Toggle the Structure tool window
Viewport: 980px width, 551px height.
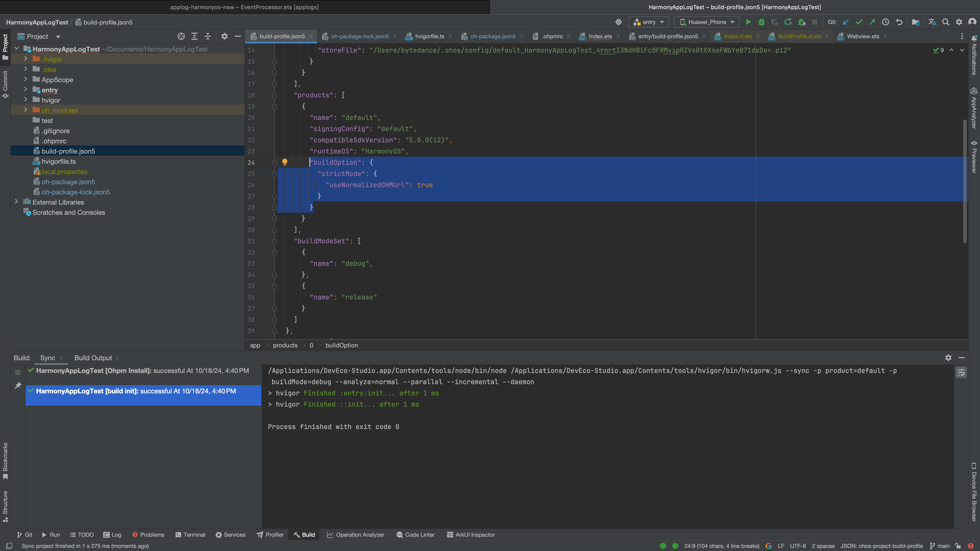5,507
